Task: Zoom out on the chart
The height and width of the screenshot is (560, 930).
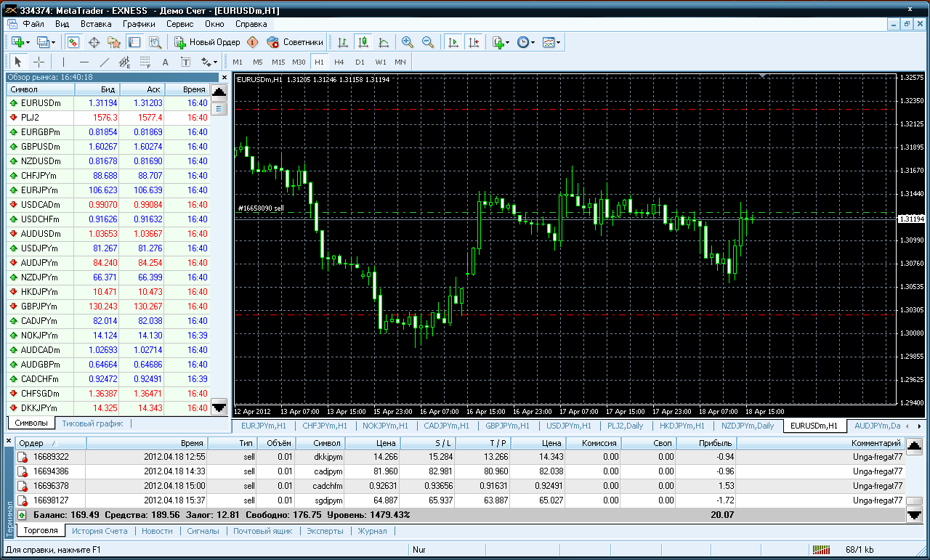Action: click(x=428, y=42)
